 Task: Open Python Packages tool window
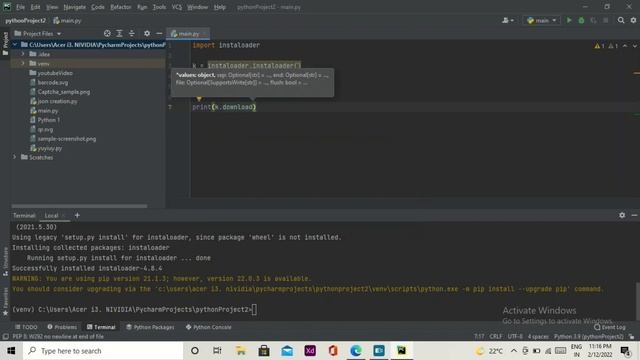pyautogui.click(x=150, y=327)
